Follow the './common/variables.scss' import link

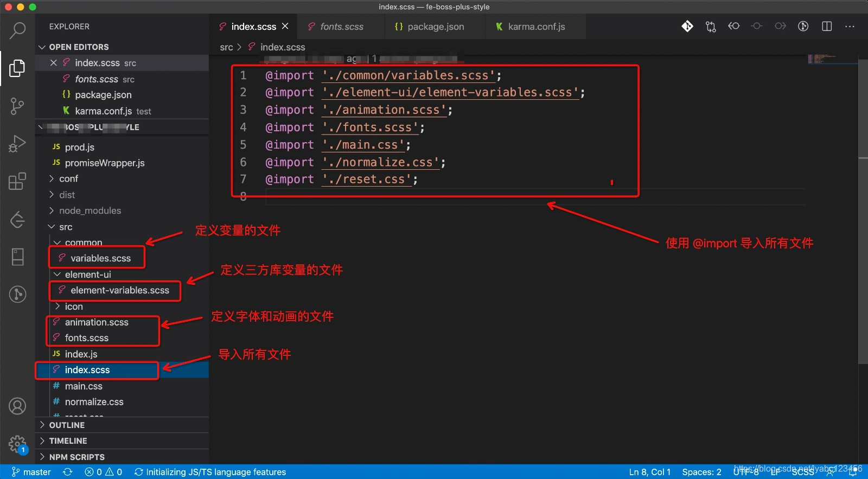coord(409,75)
